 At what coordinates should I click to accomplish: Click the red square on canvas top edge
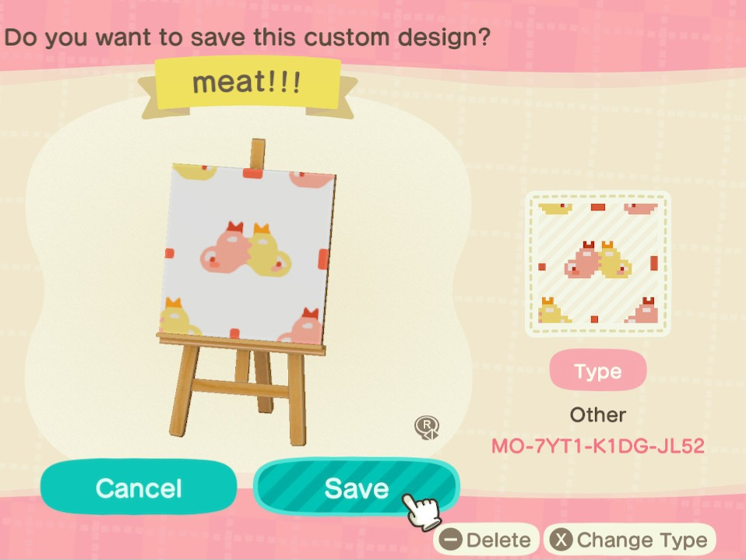(252, 173)
